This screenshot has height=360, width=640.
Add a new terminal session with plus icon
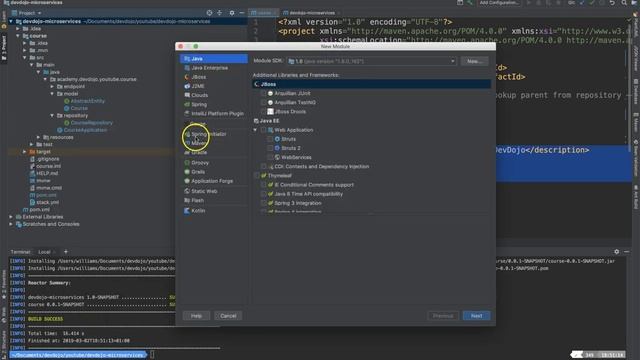coord(66,252)
